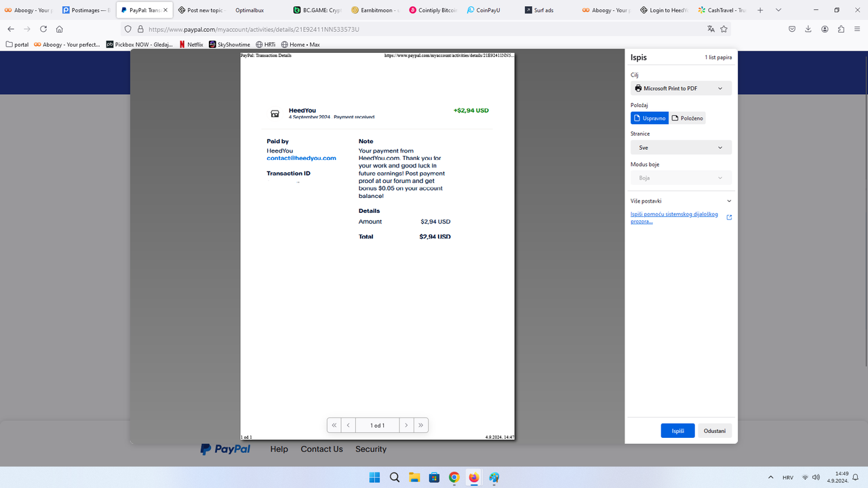Click the PayPal logo in footer
This screenshot has width=868, height=488.
[225, 449]
